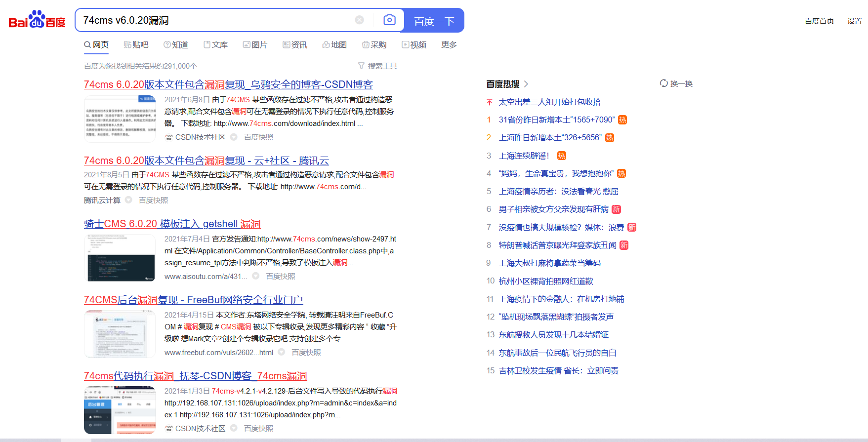Image resolution: width=868 pixels, height=442 pixels.
Task: Click shield icon beside www.freebuf.com link
Action: 282,352
